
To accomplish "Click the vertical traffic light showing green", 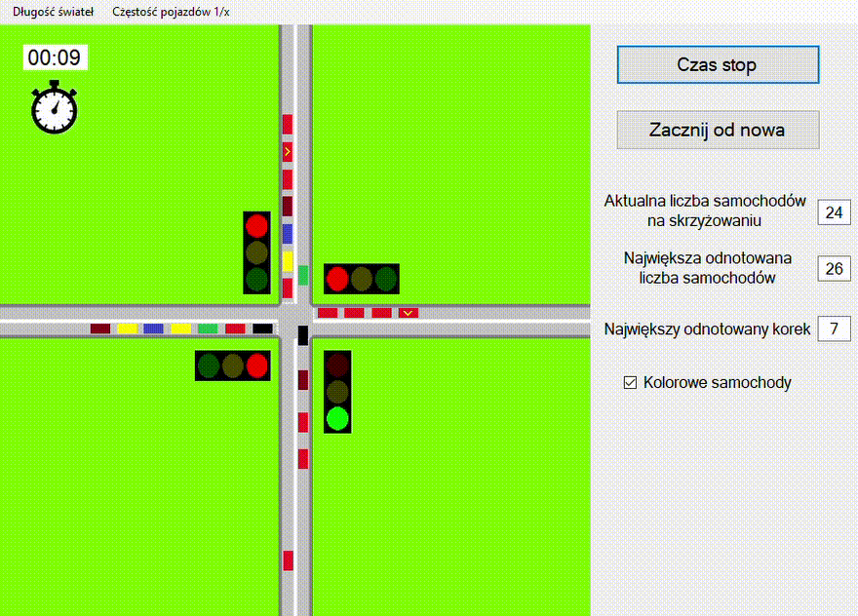I will click(337, 392).
